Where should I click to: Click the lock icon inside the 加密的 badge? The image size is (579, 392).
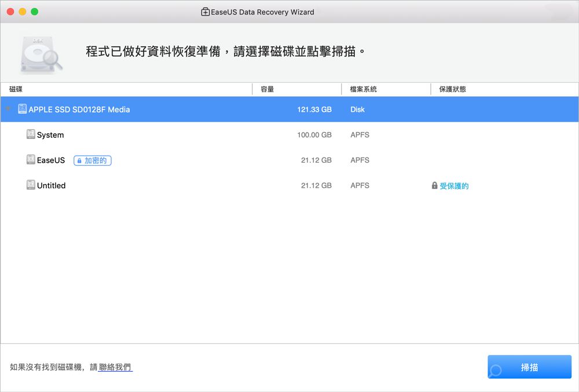tap(79, 160)
